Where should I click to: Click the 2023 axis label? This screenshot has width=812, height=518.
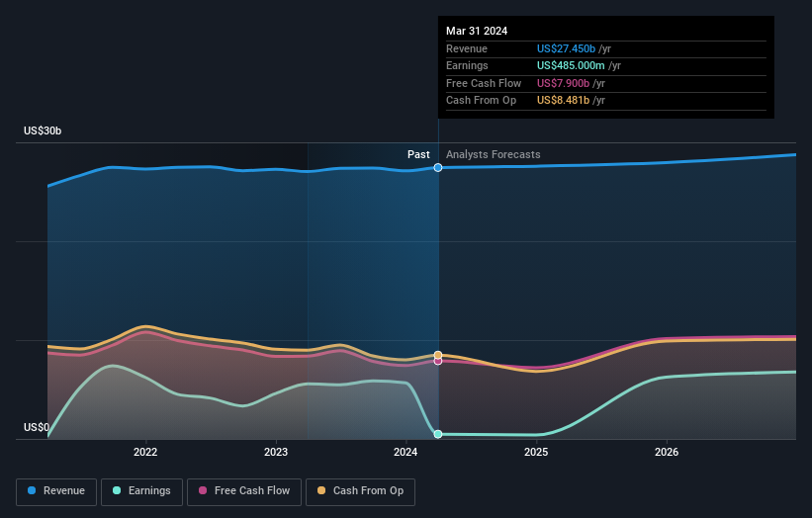276,453
